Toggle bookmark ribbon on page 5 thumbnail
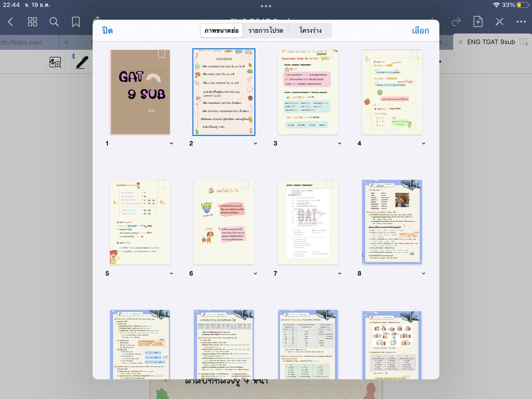This screenshot has width=532, height=399. (x=162, y=184)
